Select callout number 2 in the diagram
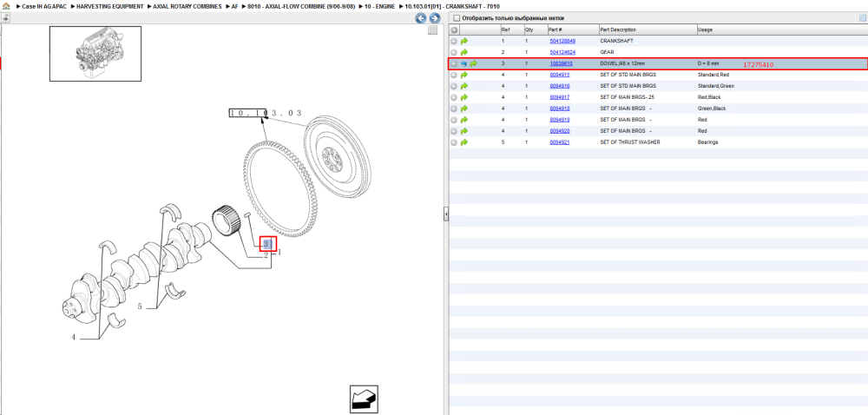The image size is (868, 415). [266, 255]
